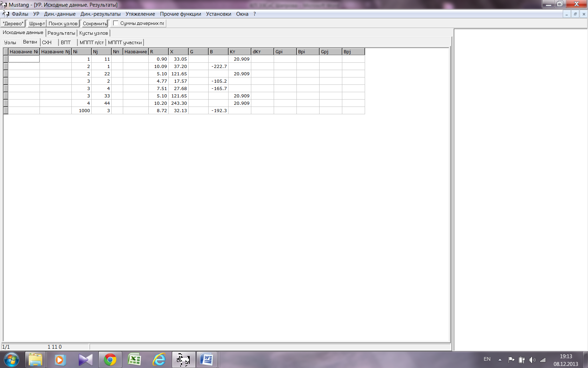The width and height of the screenshot is (588, 368).
Task: Open Excel from taskbar
Action: [x=134, y=360]
